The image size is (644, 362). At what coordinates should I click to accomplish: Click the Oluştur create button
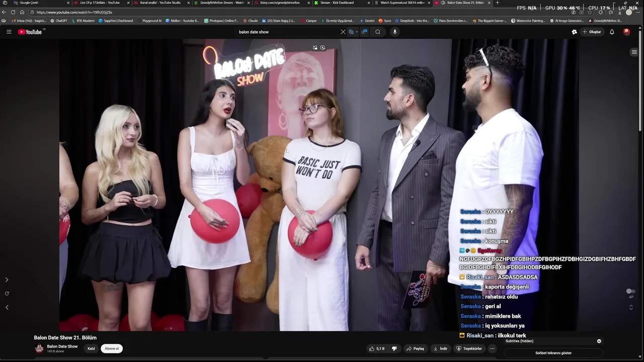coord(592,32)
